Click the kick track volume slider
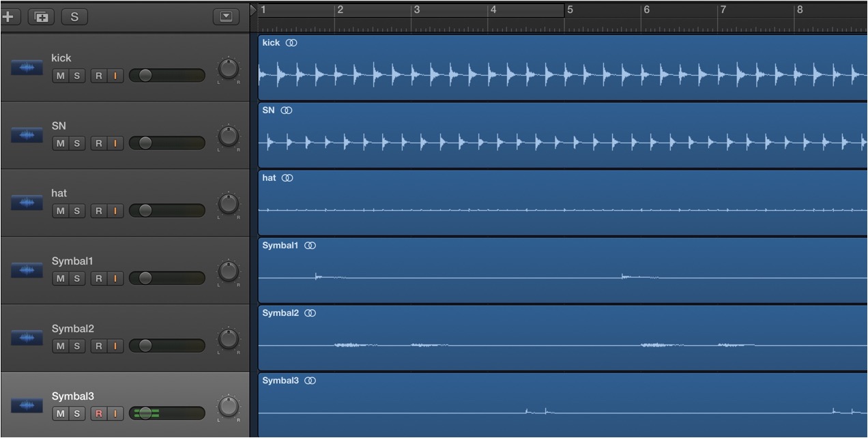Viewport: 868px width, 438px height. click(x=167, y=76)
